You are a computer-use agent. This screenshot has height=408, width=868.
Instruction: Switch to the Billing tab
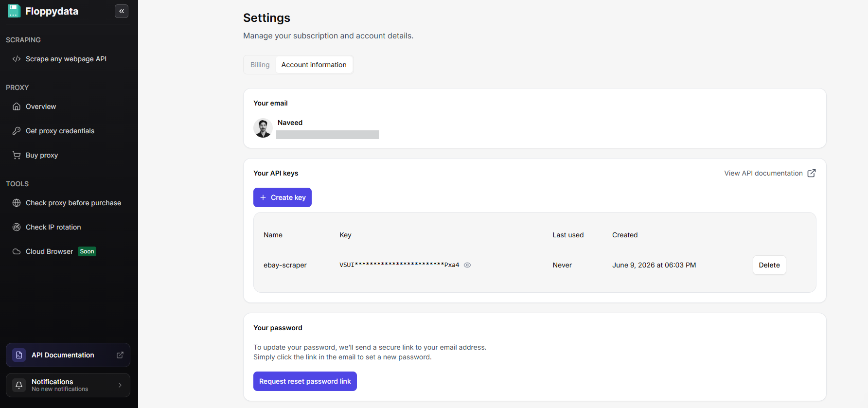(x=260, y=65)
